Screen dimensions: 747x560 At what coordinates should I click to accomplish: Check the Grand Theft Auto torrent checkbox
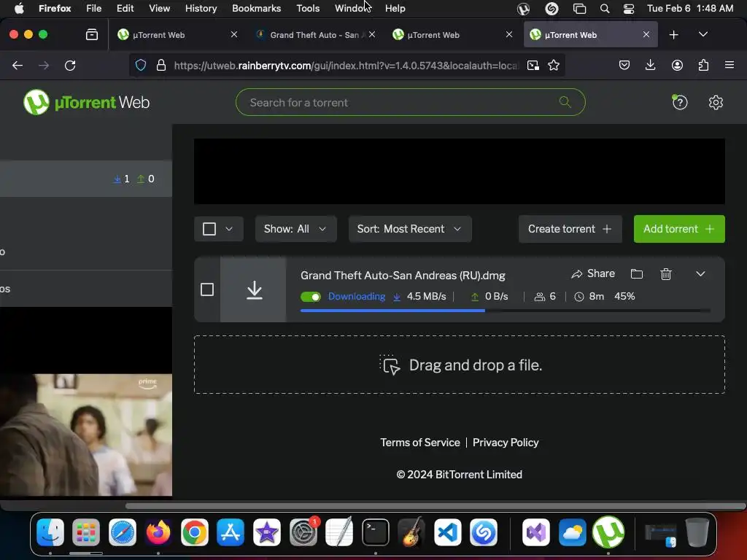[207, 289]
